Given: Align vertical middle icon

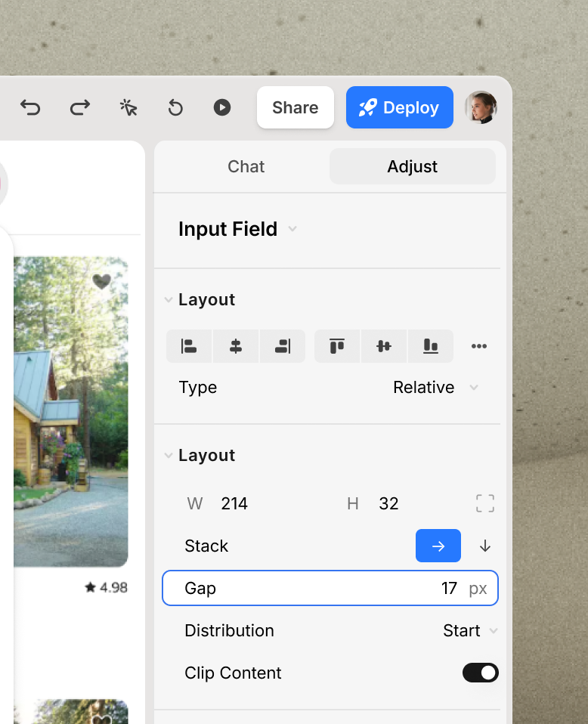Looking at the screenshot, I should click(384, 346).
